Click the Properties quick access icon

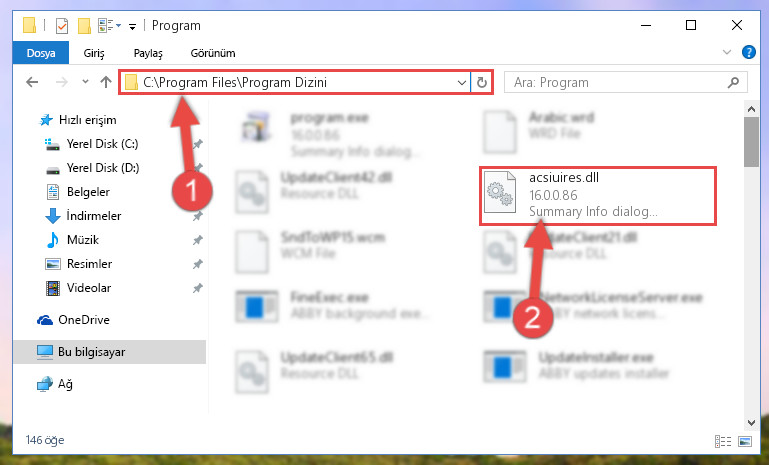click(x=62, y=26)
